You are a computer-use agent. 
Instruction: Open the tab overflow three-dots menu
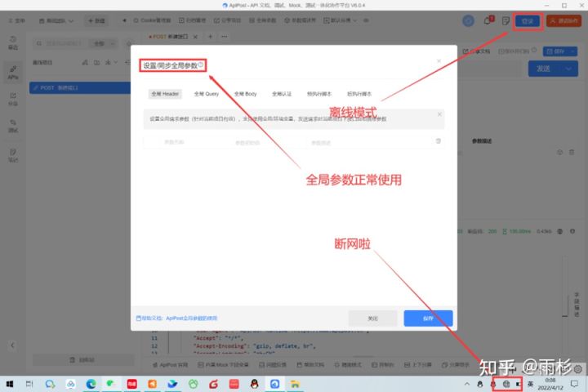click(x=225, y=37)
